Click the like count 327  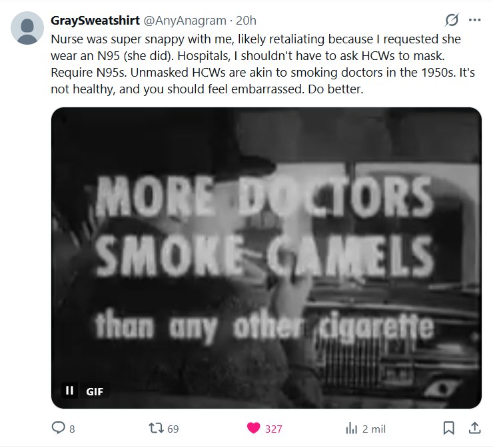274,429
